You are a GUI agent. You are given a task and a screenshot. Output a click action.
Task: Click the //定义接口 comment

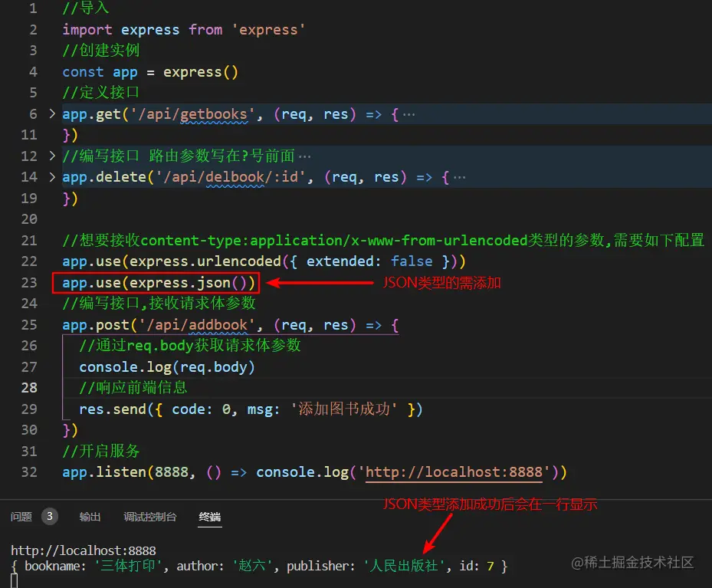(x=101, y=93)
